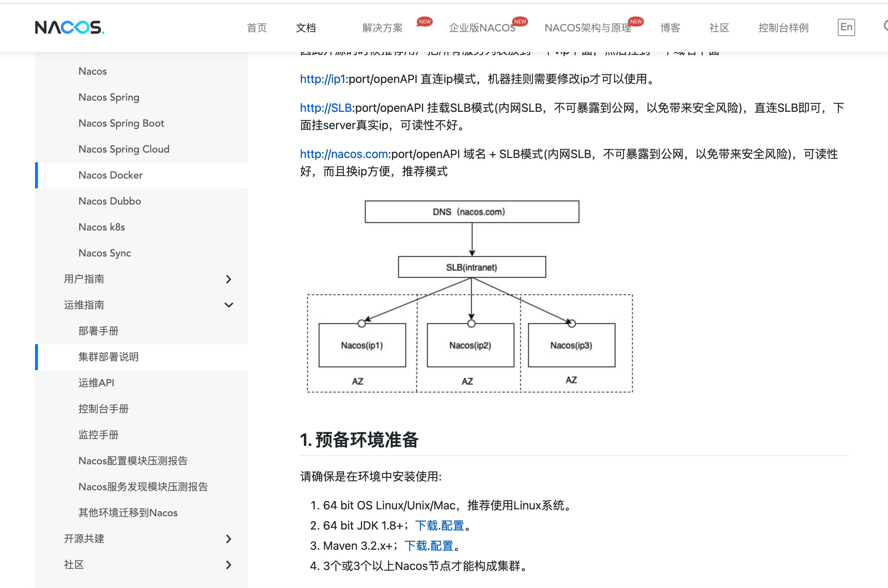This screenshot has width=888, height=588.
Task: Open 文档 in the top navigation
Action: [306, 28]
